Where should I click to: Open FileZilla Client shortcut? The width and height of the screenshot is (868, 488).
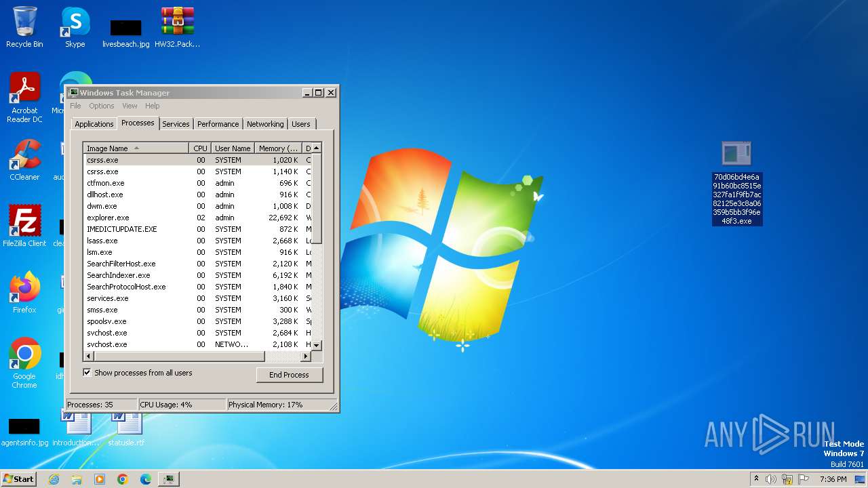click(x=24, y=226)
